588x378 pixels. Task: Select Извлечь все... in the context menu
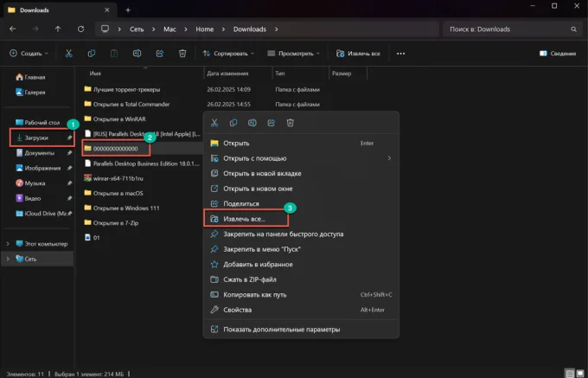[x=301, y=219]
